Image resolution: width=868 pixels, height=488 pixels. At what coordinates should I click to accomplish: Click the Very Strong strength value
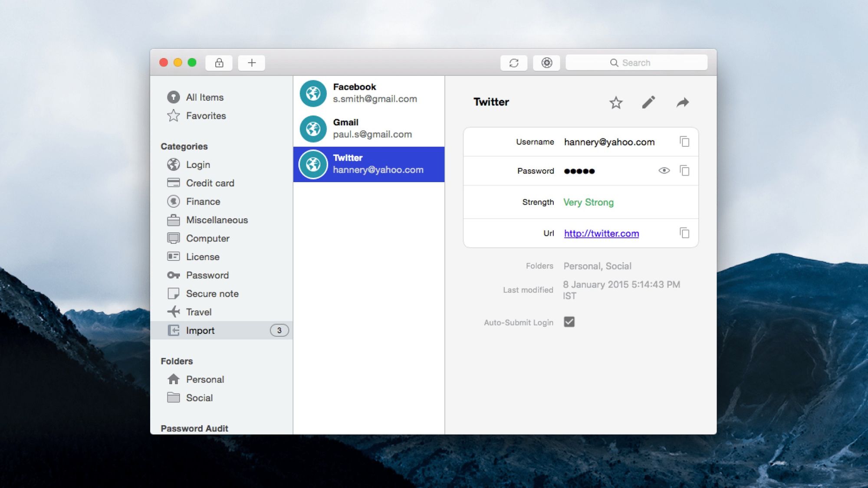point(589,203)
